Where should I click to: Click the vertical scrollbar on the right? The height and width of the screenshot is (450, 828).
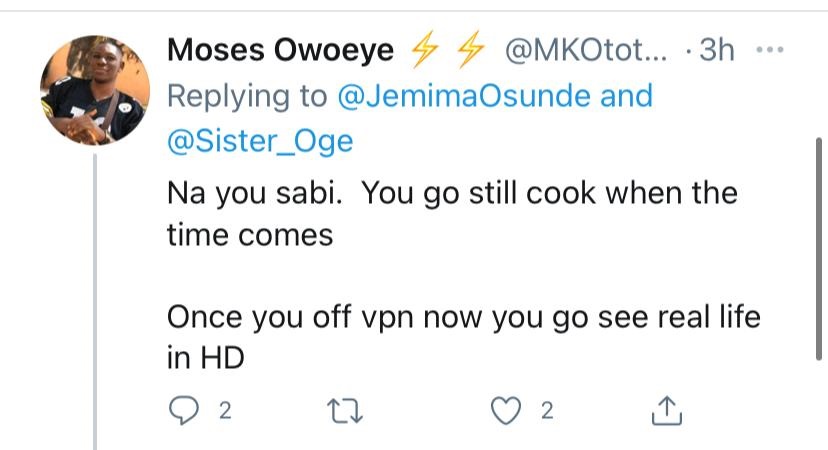(819, 240)
